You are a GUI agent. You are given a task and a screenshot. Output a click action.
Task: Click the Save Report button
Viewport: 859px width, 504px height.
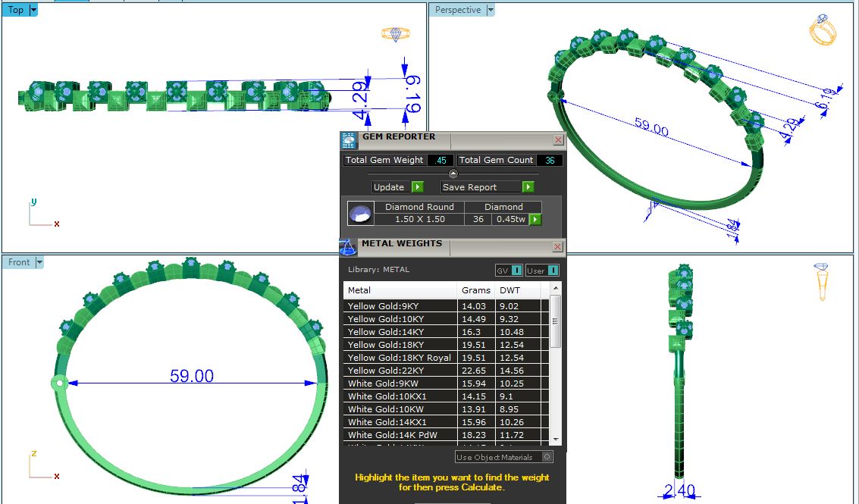click(481, 187)
